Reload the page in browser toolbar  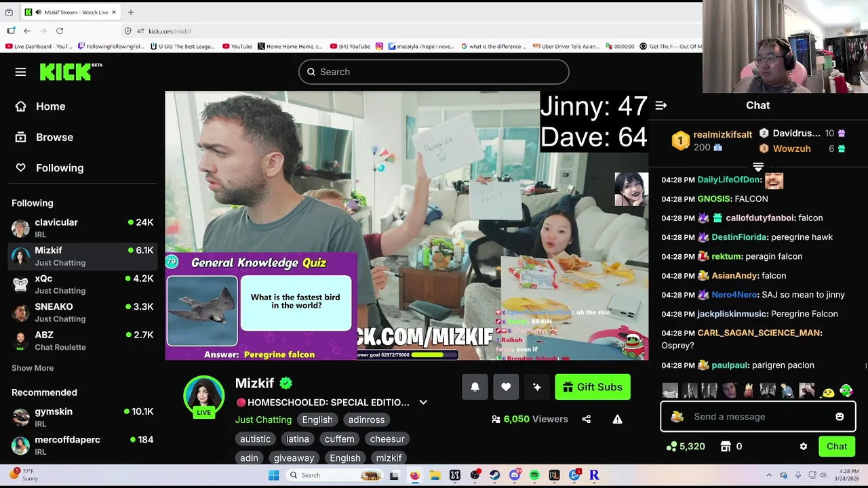60,31
